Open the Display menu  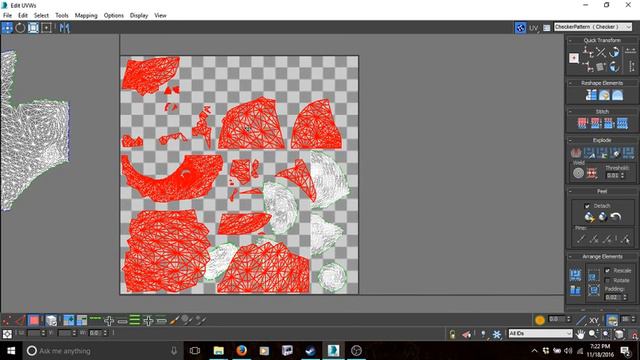(x=139, y=16)
